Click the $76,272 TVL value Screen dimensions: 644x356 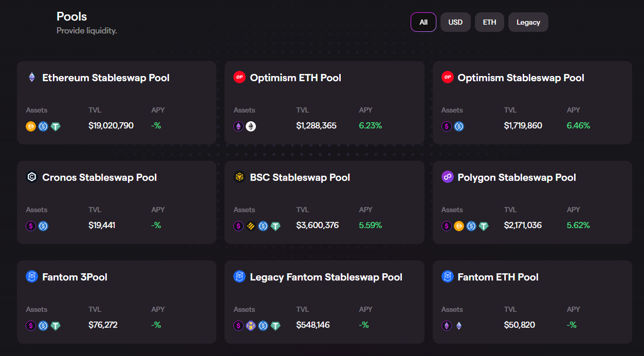103,325
